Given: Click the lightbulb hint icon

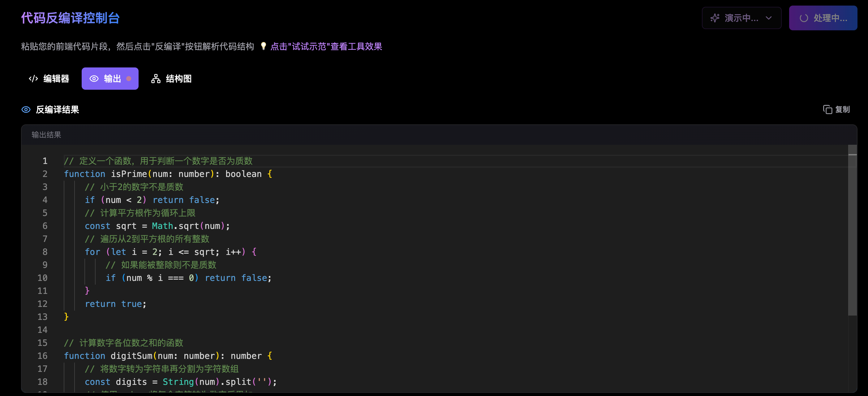Looking at the screenshot, I should click(263, 46).
